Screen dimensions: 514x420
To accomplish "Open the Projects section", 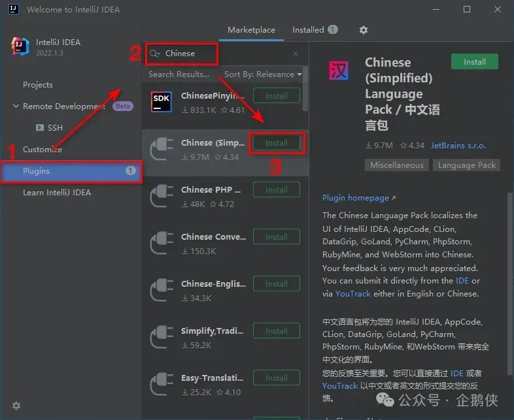I will pos(38,85).
